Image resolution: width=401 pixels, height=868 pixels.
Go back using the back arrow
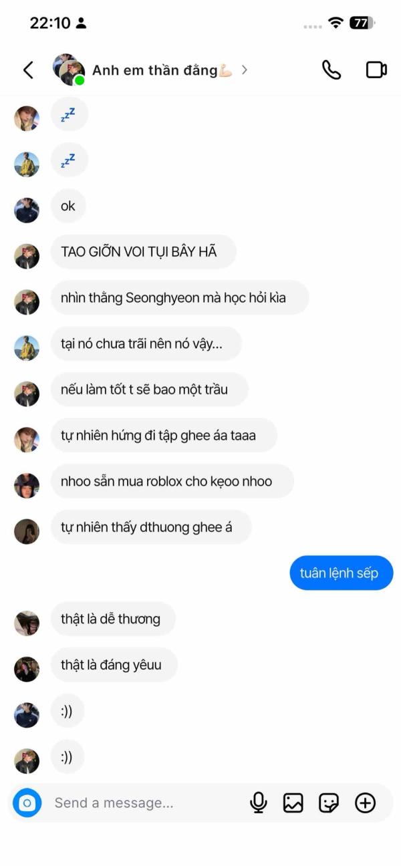[28, 70]
